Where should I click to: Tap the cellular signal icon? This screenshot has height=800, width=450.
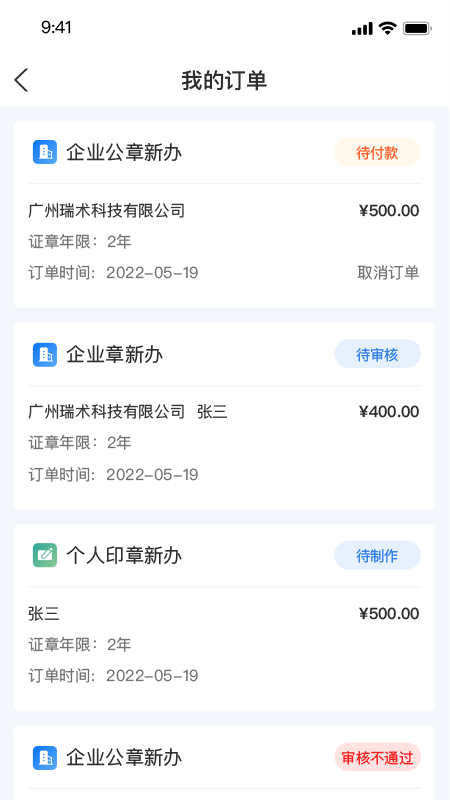tap(362, 29)
